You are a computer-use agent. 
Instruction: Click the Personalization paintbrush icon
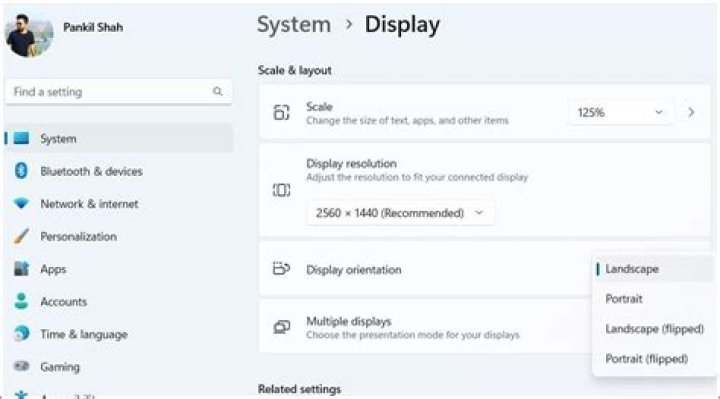point(21,236)
